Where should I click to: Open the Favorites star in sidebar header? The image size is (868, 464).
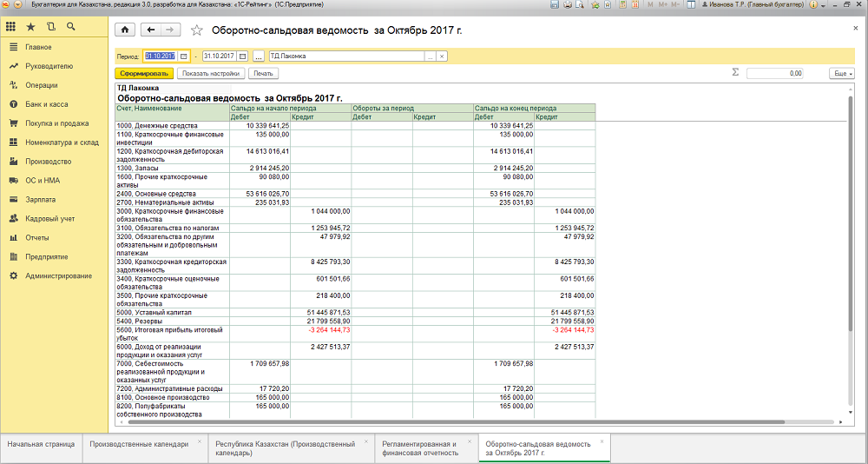pyautogui.click(x=30, y=26)
